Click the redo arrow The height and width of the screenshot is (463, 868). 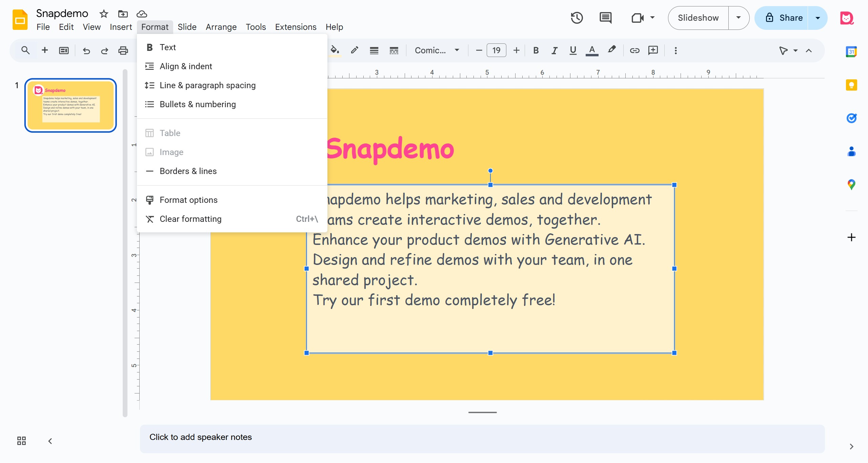click(104, 51)
